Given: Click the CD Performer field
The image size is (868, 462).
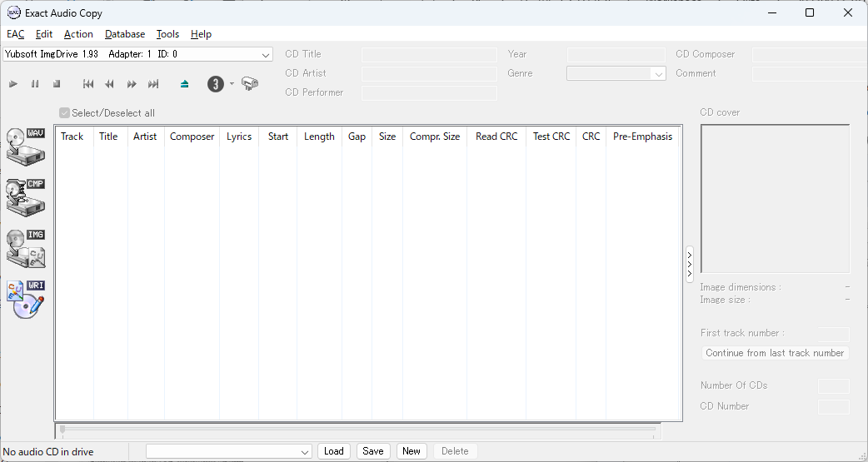Looking at the screenshot, I should pyautogui.click(x=429, y=93).
